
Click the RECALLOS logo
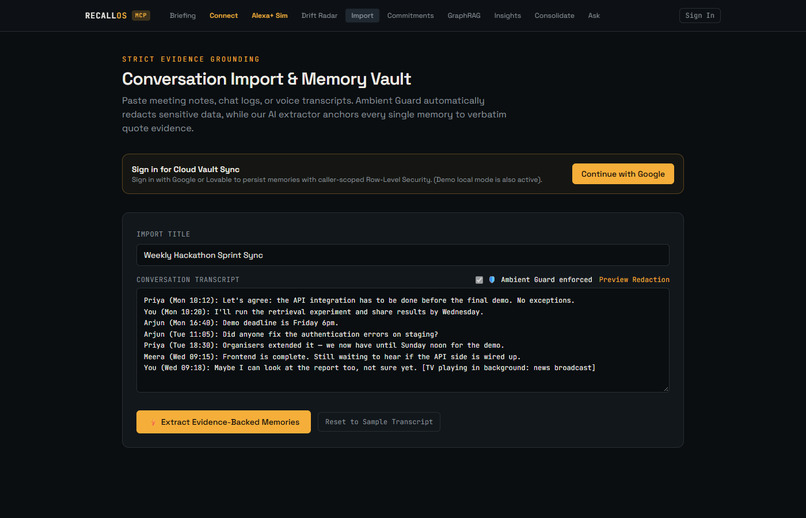coord(106,15)
